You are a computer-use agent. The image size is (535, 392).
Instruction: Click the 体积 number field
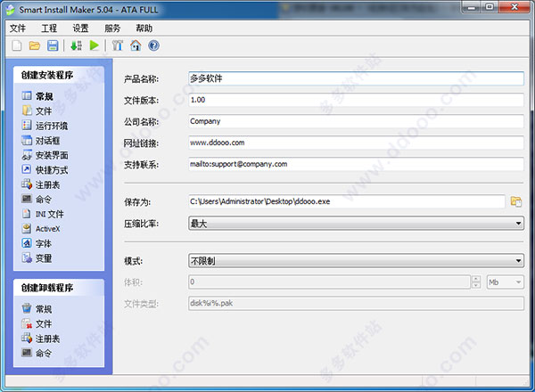330,282
